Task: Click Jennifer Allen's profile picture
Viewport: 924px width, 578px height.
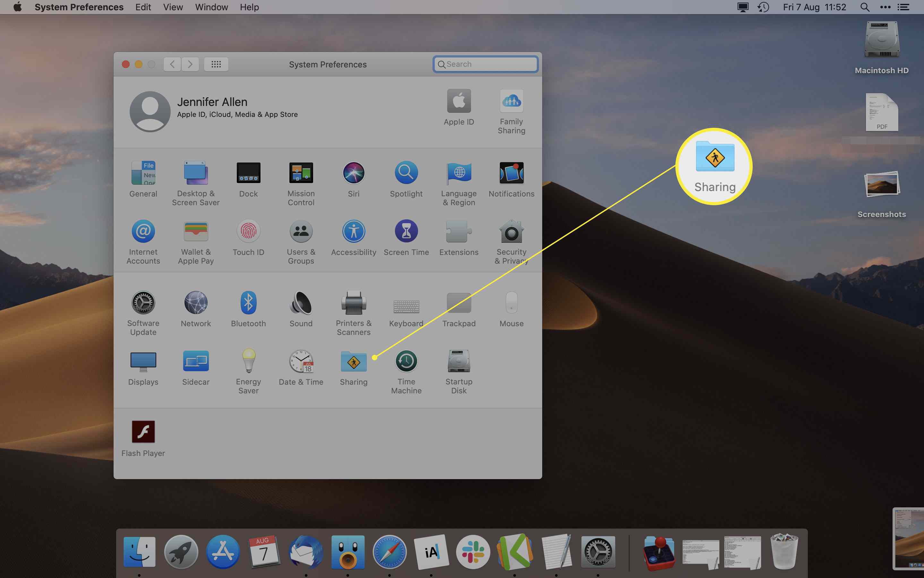Action: click(150, 112)
